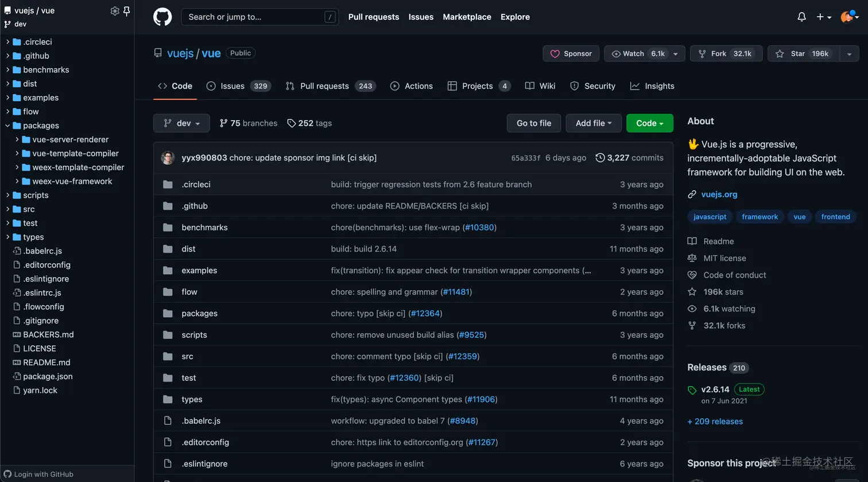Open LICENSE file in sidebar
This screenshot has width=868, height=482.
(x=40, y=348)
